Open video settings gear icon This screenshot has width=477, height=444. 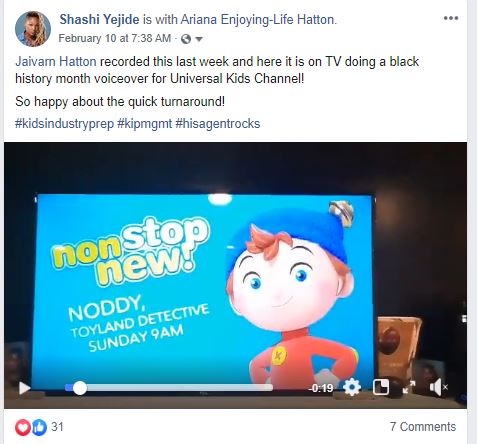pos(352,387)
